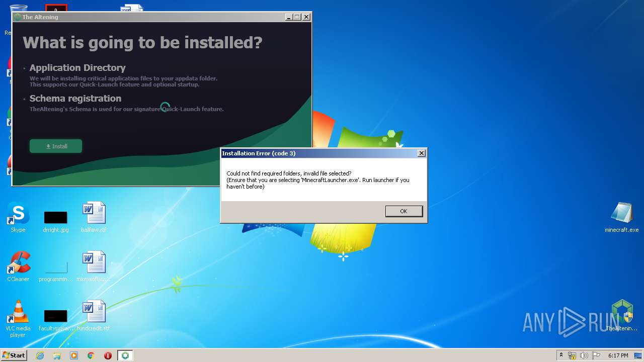Screen dimensions: 644x362
Task: Launch Chrome from taskbar
Action: (91, 355)
